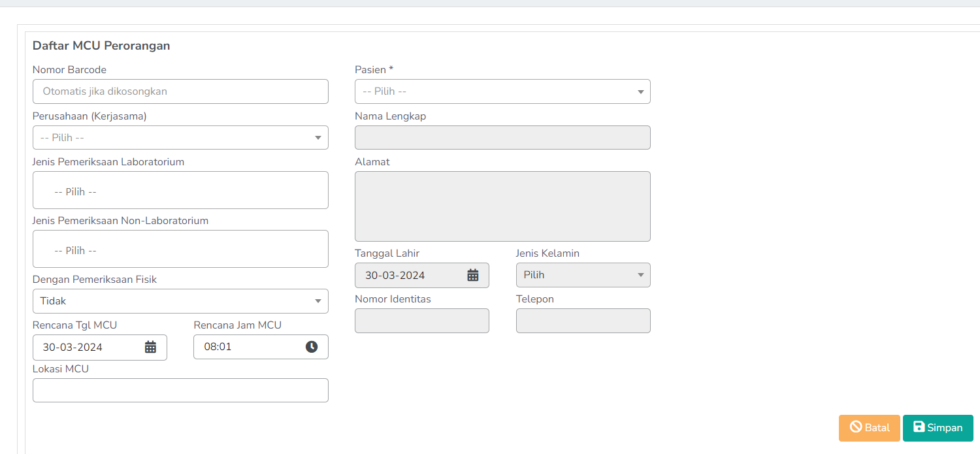Click the Tanggal Lahir date value
This screenshot has width=980, height=454.
395,275
